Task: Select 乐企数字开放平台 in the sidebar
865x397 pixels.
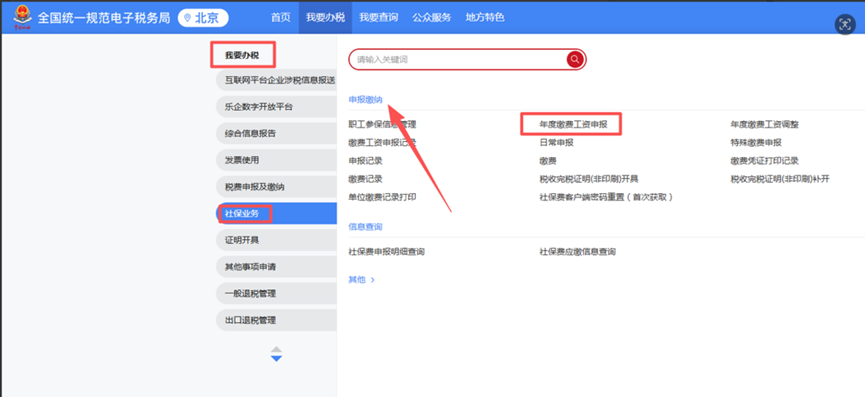Action: point(276,107)
